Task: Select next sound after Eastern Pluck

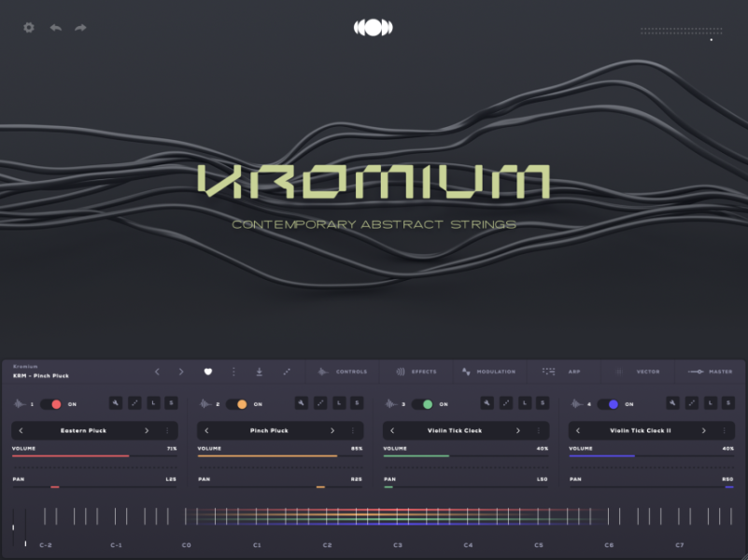Action: click(147, 430)
